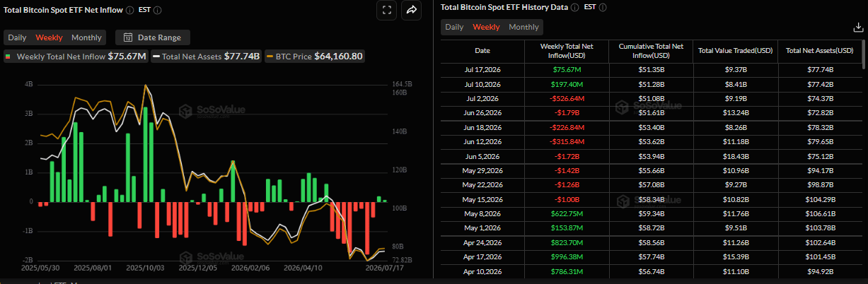Click the Jun 12,2026 date cell
This screenshot has height=284, width=868.
pyautogui.click(x=482, y=141)
